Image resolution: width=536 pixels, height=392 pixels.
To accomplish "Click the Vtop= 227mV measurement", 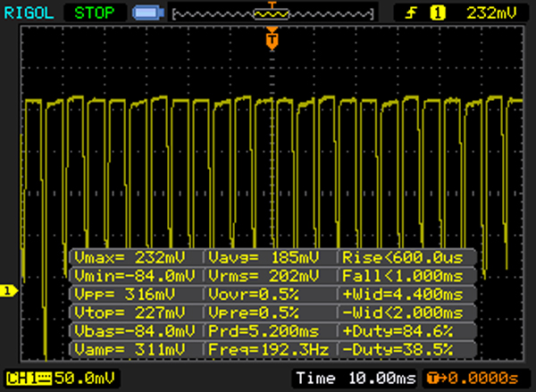I will pyautogui.click(x=130, y=313).
